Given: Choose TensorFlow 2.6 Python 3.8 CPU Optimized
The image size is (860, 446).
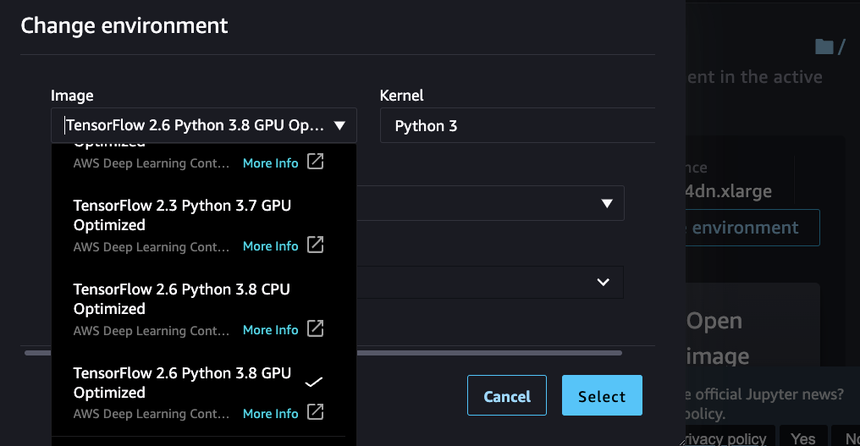Looking at the screenshot, I should point(182,298).
